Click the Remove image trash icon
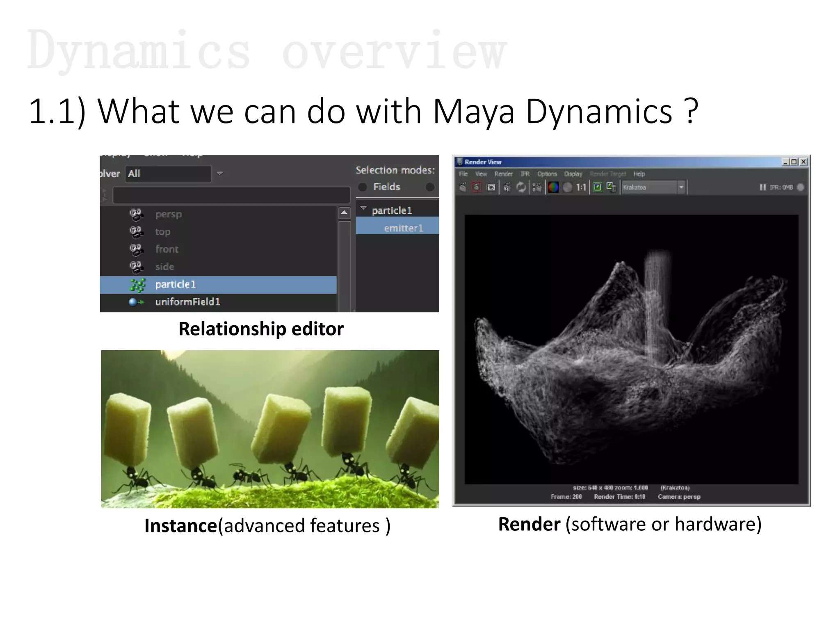This screenshot has height=630, width=840. pos(611,187)
